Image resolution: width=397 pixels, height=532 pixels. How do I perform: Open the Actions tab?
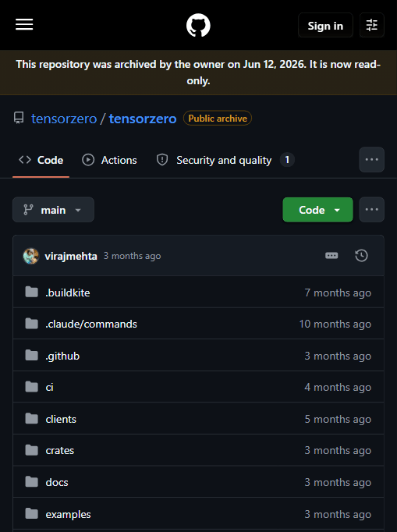pos(109,160)
